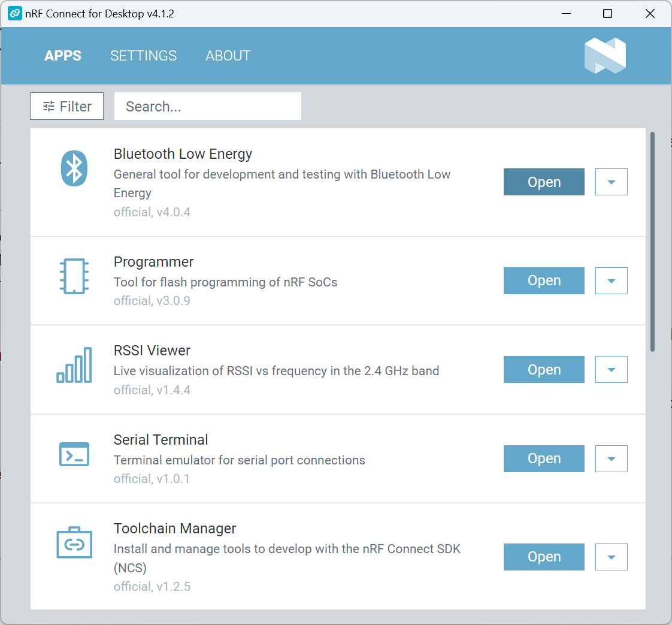Screen dimensions: 672x625
Task: Expand the Toolchain Manager options dropdown
Action: click(x=611, y=557)
